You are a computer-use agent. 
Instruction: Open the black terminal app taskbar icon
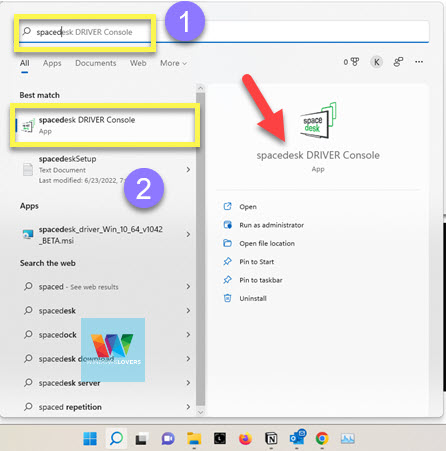click(x=220, y=438)
